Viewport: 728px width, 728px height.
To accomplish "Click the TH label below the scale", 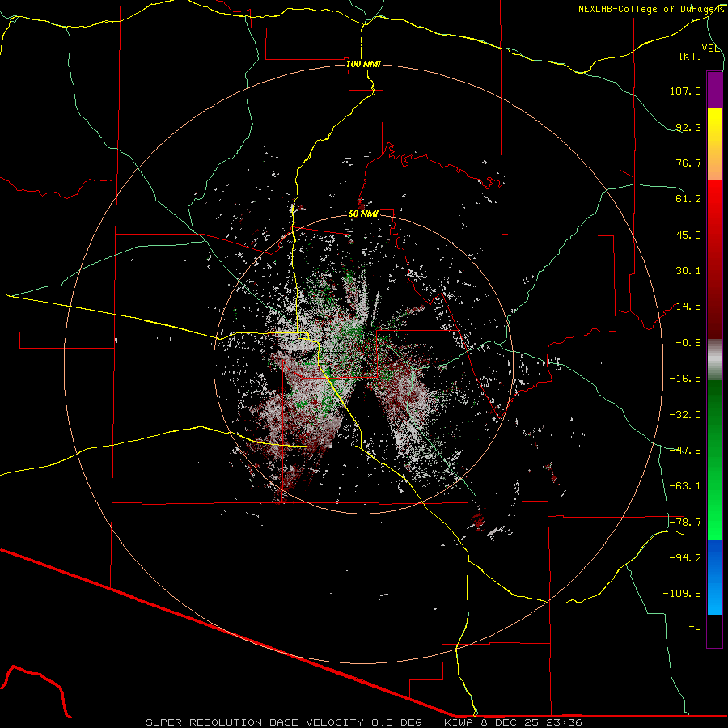I will (x=695, y=630).
